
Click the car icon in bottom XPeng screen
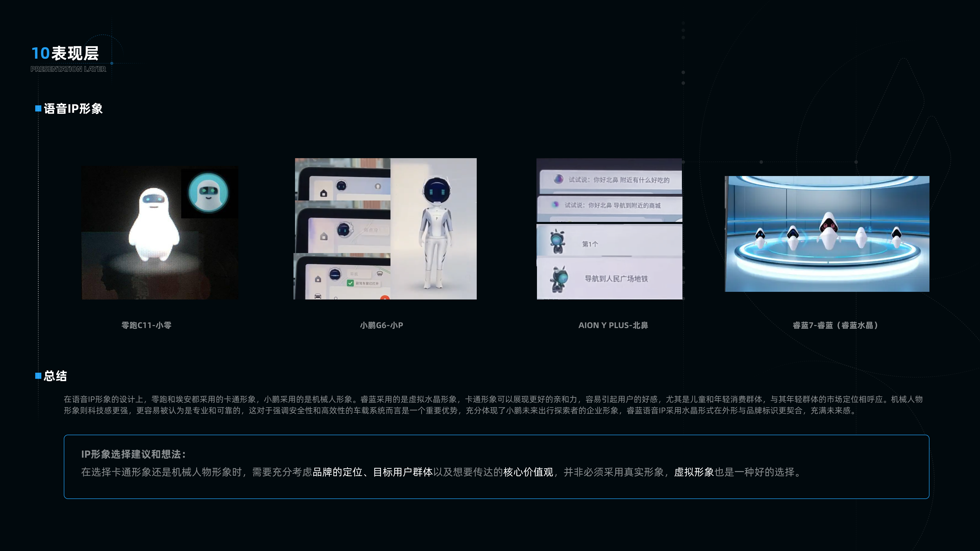[x=318, y=296]
